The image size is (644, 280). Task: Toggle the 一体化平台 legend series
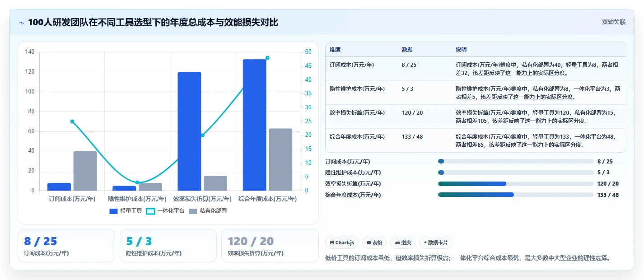165,211
